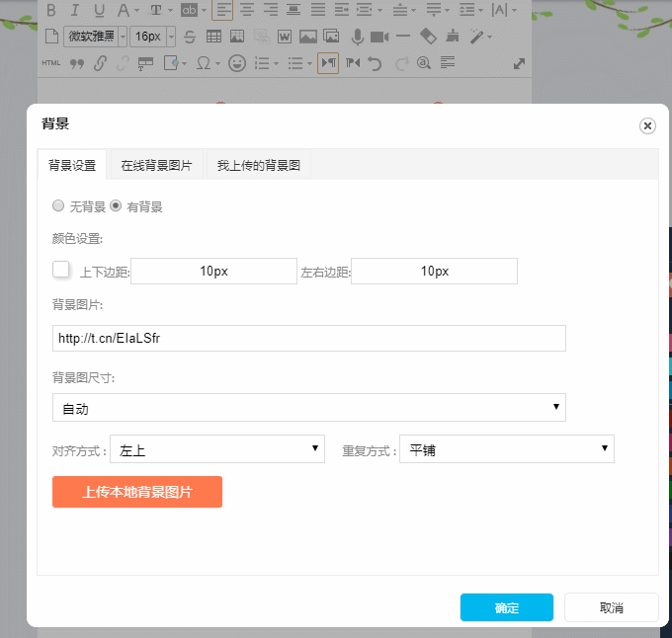Click the insert table icon
This screenshot has height=638, width=672.
213,37
